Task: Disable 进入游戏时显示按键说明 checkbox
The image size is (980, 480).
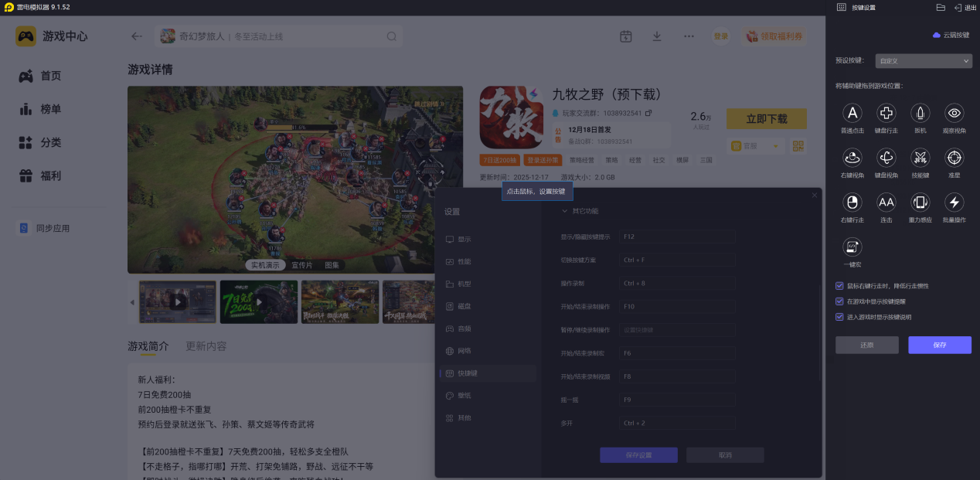Action: point(840,317)
